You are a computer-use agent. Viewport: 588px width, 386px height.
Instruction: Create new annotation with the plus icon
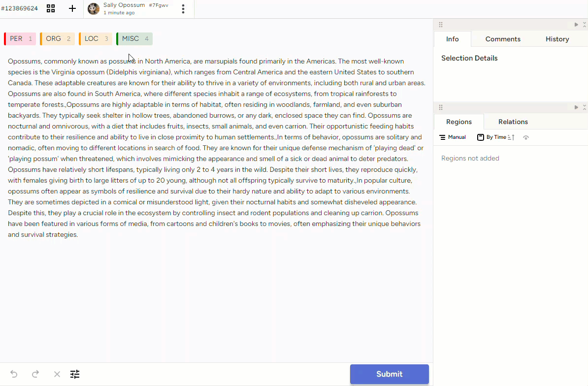[x=72, y=8]
